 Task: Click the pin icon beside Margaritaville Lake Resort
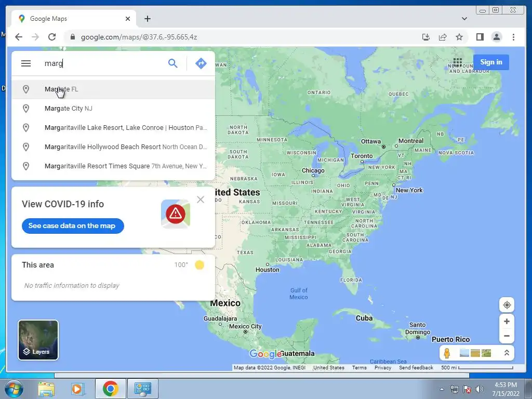[26, 128]
